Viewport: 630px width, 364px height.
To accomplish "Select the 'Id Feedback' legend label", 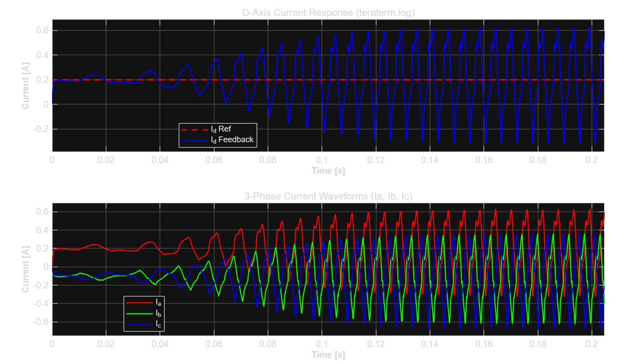I will [x=232, y=140].
